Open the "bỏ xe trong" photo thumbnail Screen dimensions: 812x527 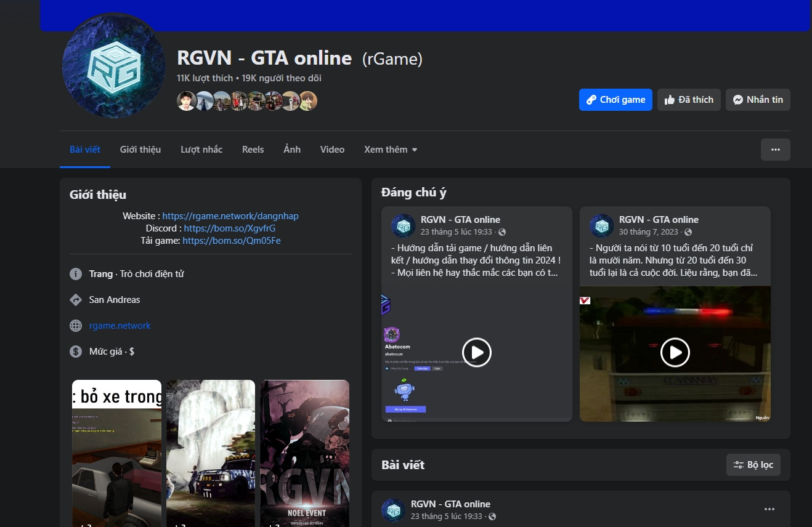click(x=117, y=453)
